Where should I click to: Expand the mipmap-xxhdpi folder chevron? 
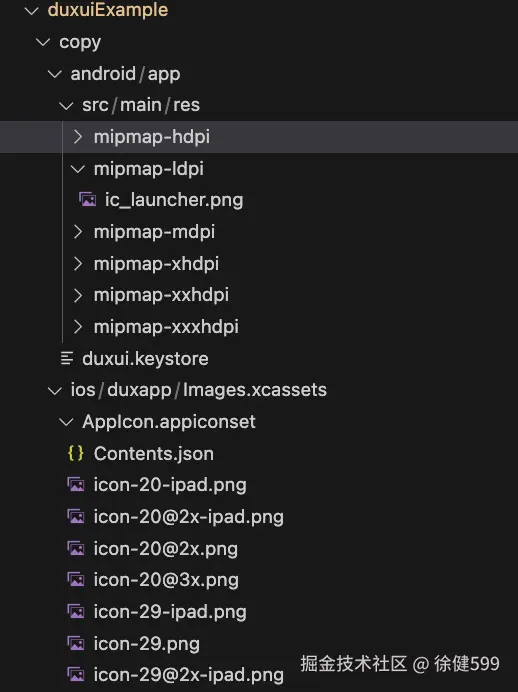(78, 295)
